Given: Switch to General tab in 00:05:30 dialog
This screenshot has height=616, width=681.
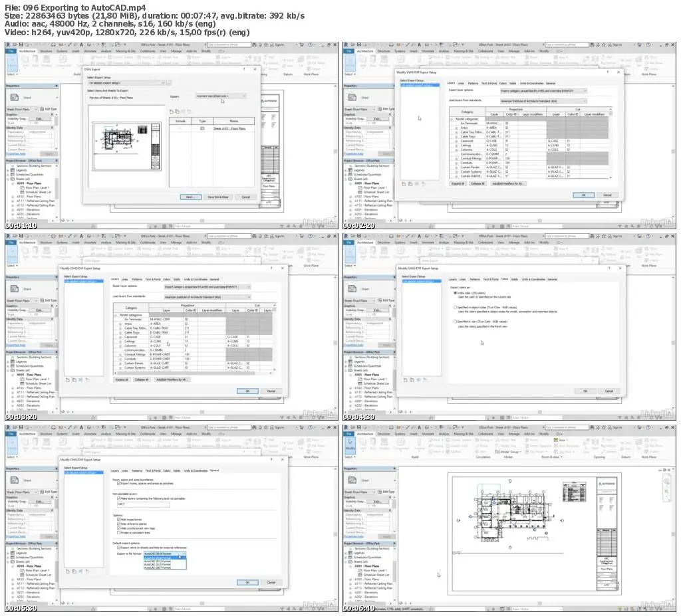Looking at the screenshot, I should [215, 470].
